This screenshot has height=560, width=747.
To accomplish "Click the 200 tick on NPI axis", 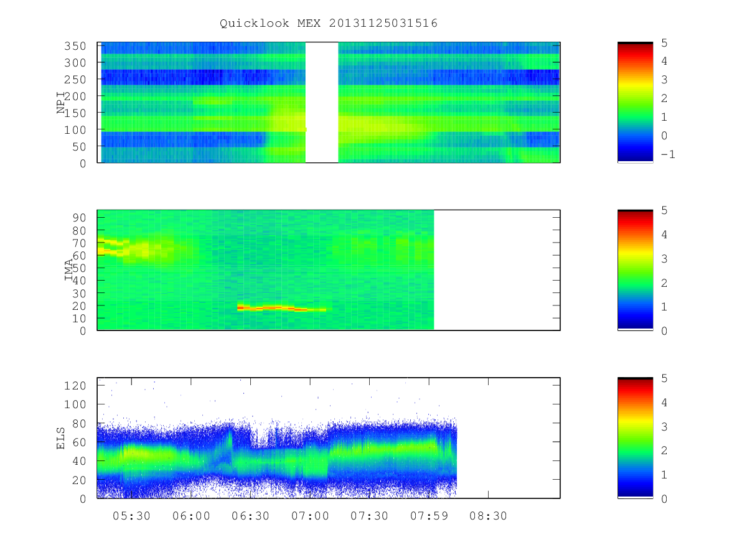I will [x=76, y=96].
